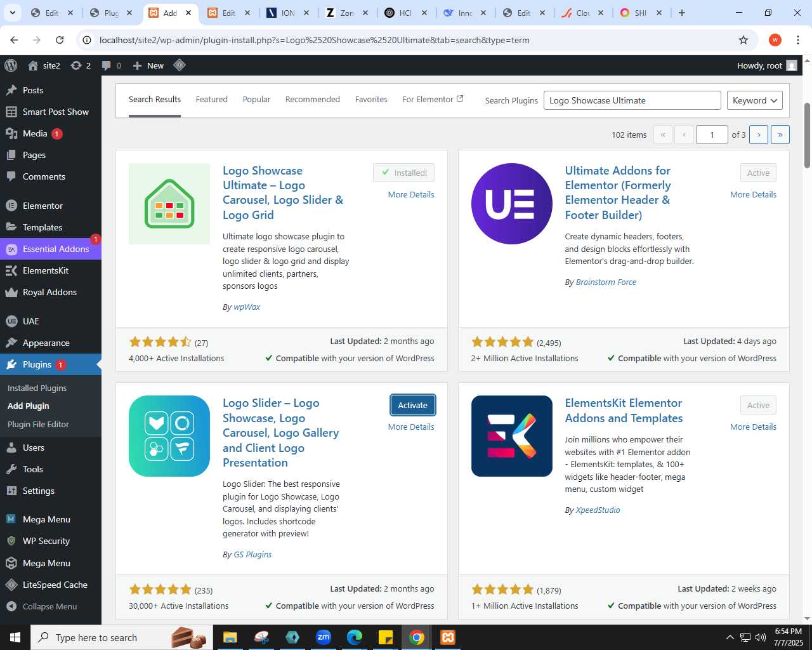Viewport: 812px width, 650px height.
Task: Open the Howdy, root account menu
Action: coord(767,65)
